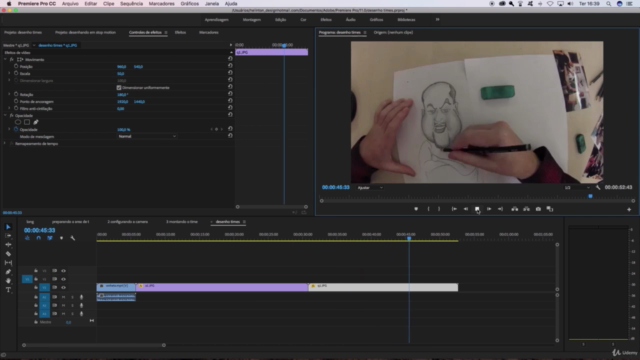Select the Type tool
640x360 pixels.
click(8, 289)
